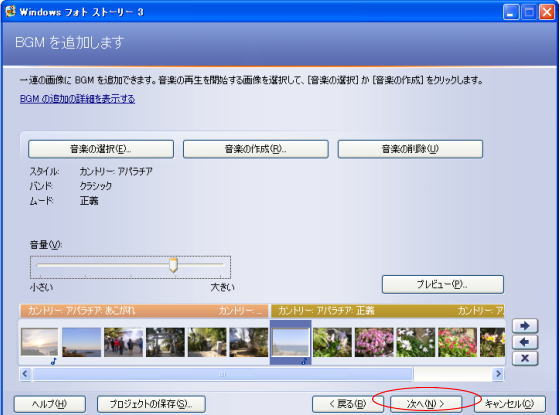Go back with 戻る(B) button

348,404
